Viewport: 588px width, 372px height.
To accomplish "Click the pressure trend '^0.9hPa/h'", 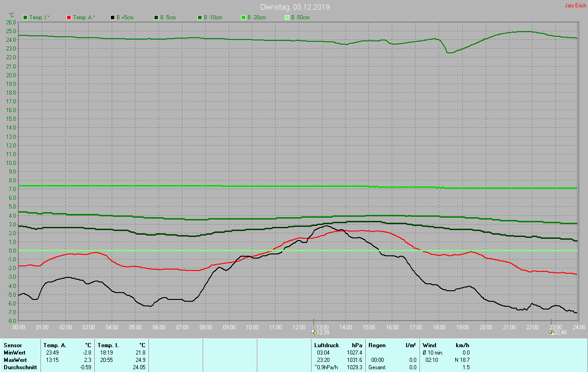I will pyautogui.click(x=326, y=367).
